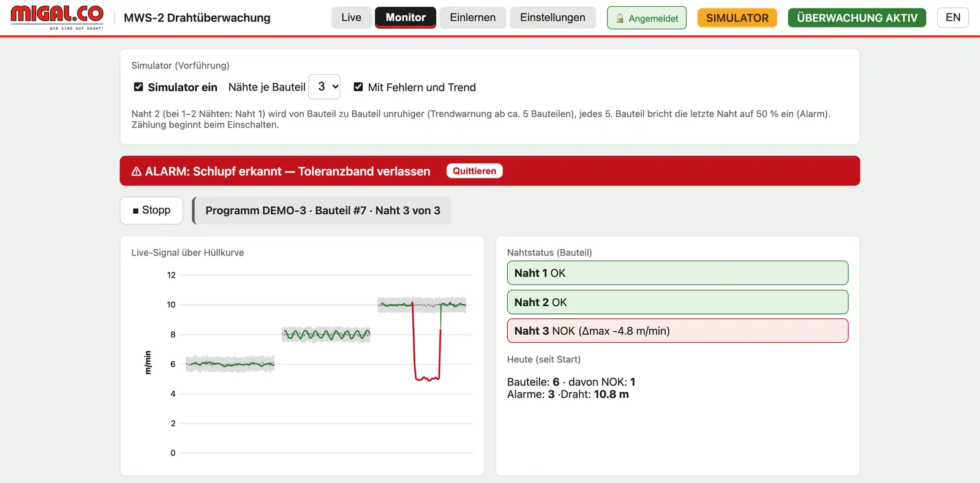Switch to the Live tab
Image resolution: width=980 pixels, height=483 pixels.
(352, 18)
